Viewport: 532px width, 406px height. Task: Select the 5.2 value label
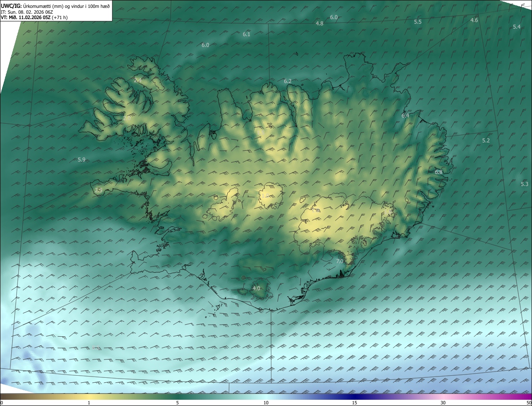pyautogui.click(x=486, y=141)
